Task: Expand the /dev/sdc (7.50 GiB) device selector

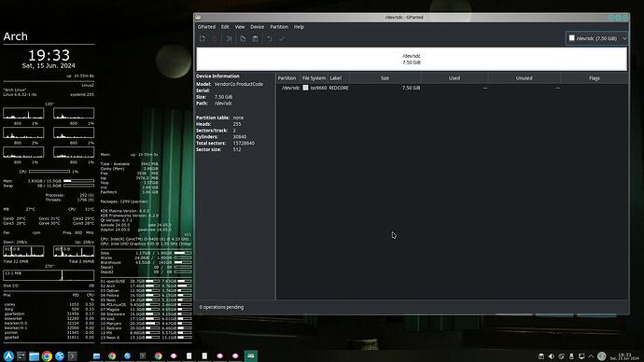Action: click(596, 38)
